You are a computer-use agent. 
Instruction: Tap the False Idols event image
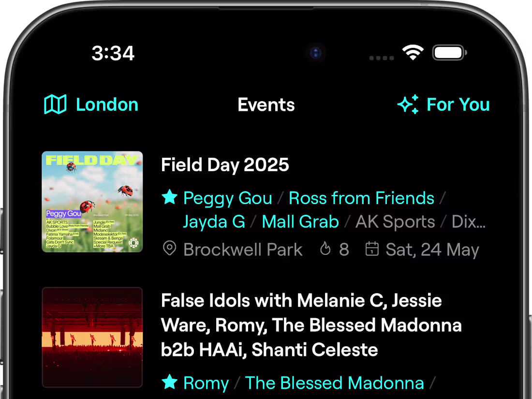tap(92, 337)
